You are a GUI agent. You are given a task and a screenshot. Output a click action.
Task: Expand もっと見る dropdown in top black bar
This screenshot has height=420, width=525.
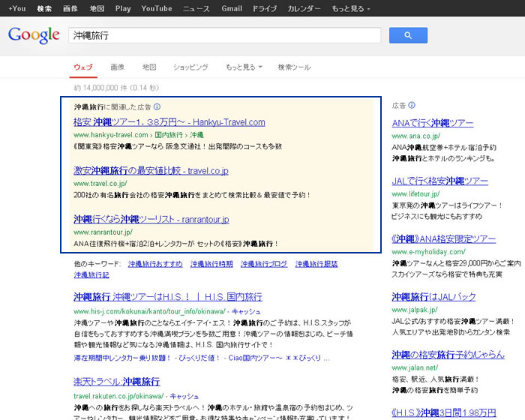coord(351,9)
